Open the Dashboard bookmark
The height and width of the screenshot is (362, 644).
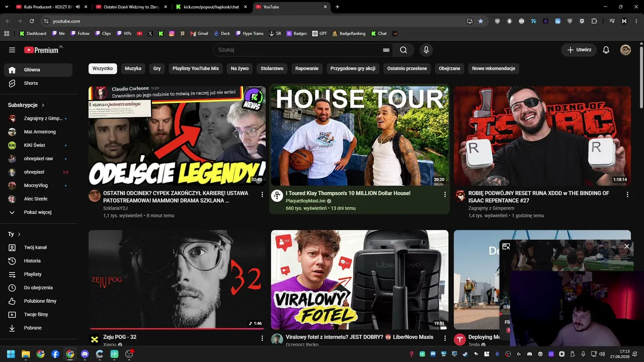33,34
